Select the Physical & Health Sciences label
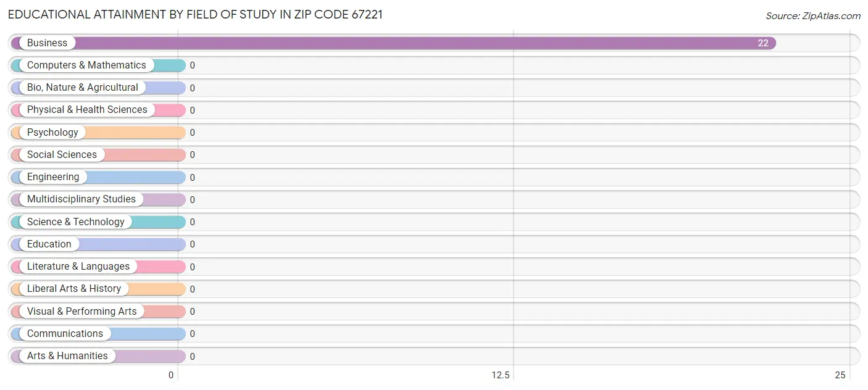Viewport: 868px width, 390px height. coord(87,110)
